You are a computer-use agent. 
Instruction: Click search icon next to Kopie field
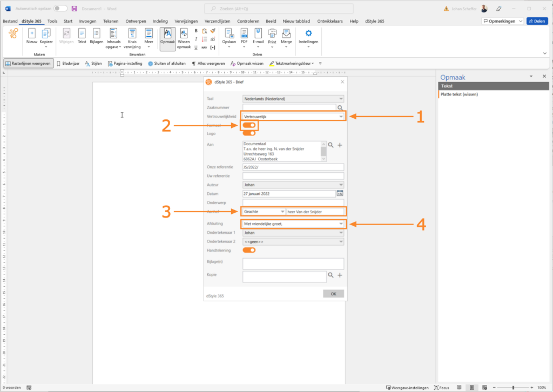[x=331, y=275]
